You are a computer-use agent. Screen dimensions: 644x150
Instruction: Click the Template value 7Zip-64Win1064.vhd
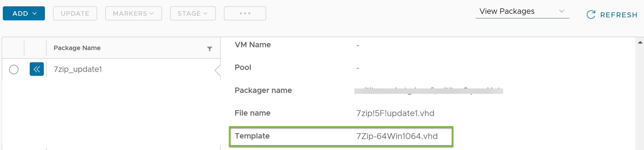tap(397, 136)
